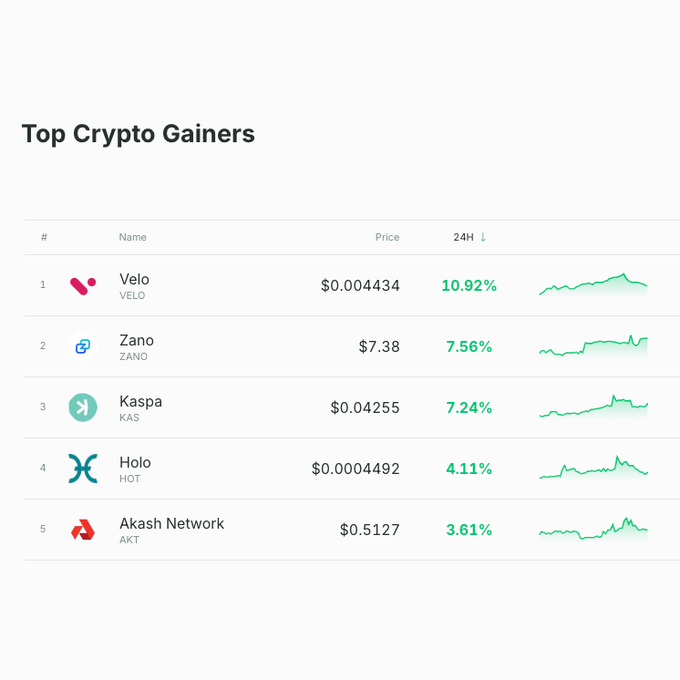Viewport: 680px width, 680px height.
Task: Click the Akash Network logo icon
Action: pos(83,530)
